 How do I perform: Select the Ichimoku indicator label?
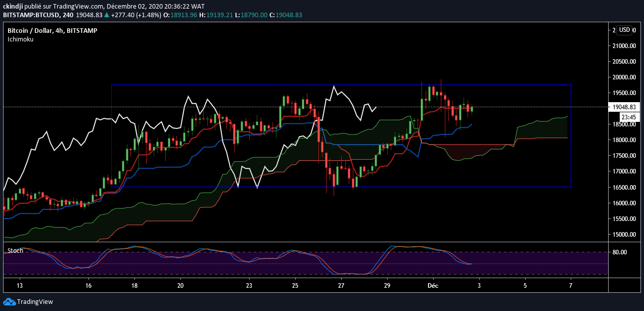coord(20,39)
